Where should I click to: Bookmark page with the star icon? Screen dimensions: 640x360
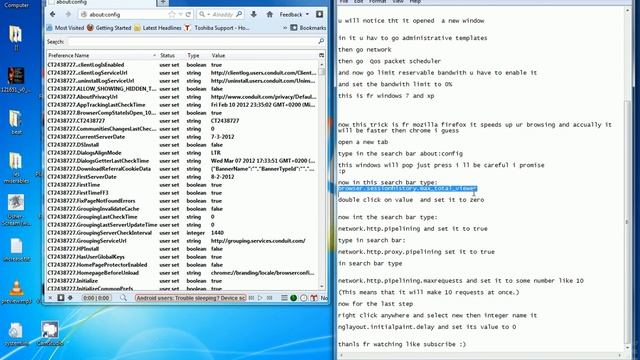click(x=172, y=15)
